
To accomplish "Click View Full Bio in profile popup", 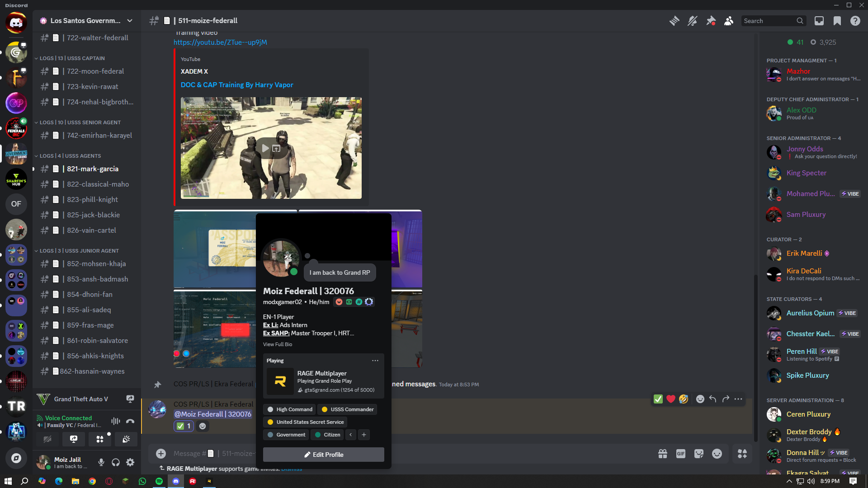I will point(278,344).
